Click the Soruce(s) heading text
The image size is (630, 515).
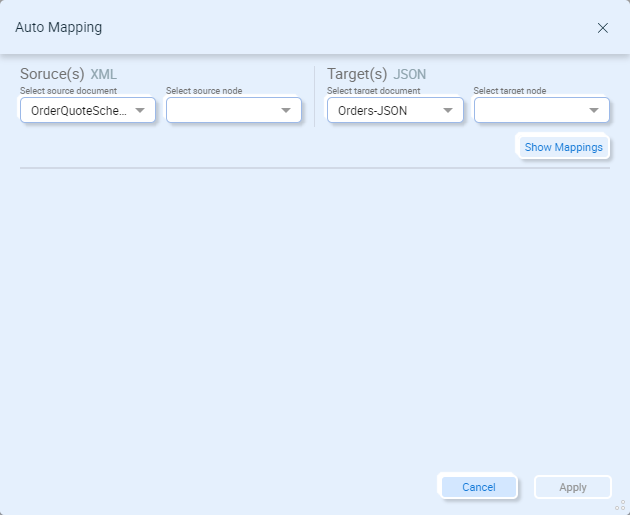tap(52, 74)
